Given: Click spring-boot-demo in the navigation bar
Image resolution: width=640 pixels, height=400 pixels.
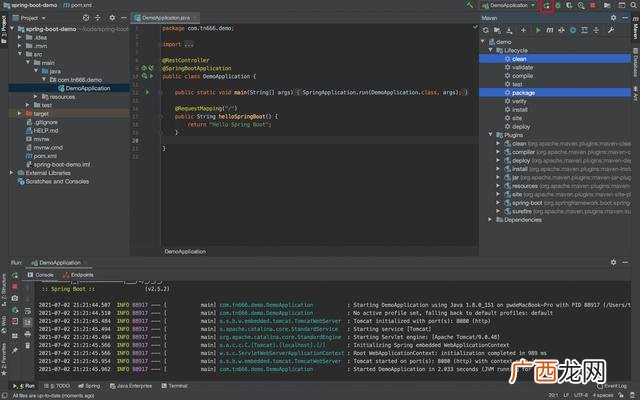Looking at the screenshot, I should (x=31, y=5).
